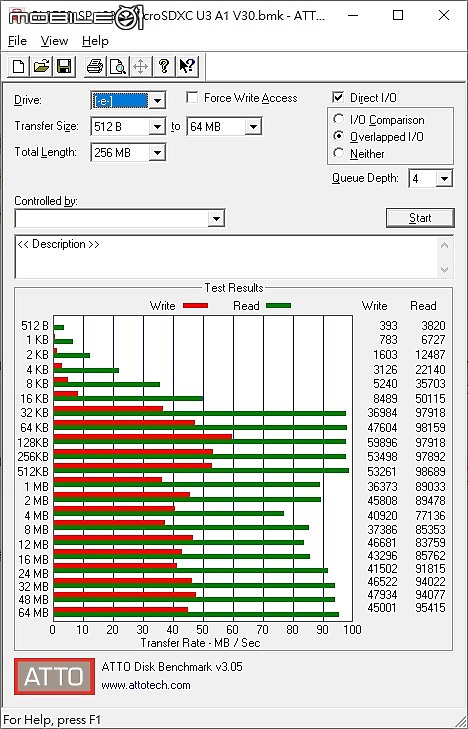
Task: Click read value 95415
Action: [x=430, y=607]
